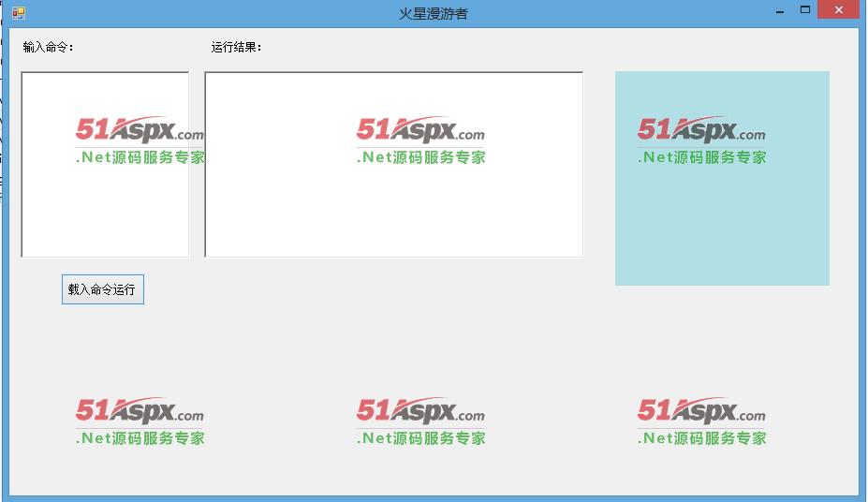Maximize the 火星漫游者 window
868x502 pixels.
[x=805, y=10]
